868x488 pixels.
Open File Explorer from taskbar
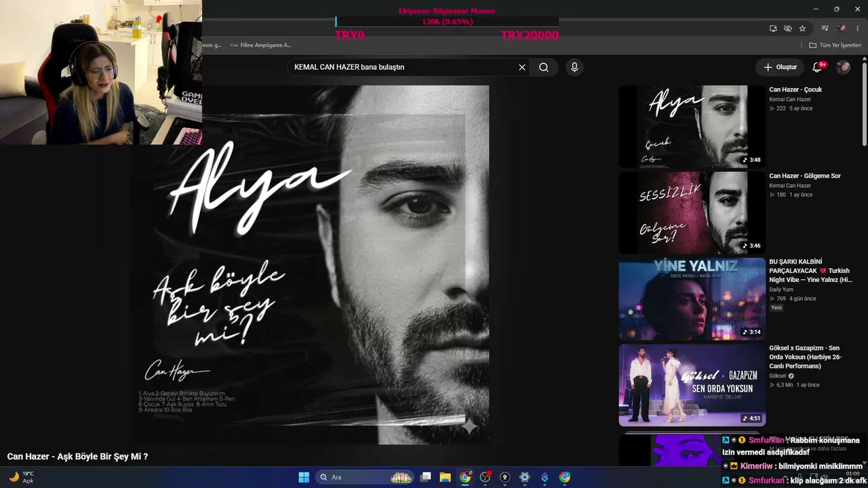pyautogui.click(x=445, y=477)
